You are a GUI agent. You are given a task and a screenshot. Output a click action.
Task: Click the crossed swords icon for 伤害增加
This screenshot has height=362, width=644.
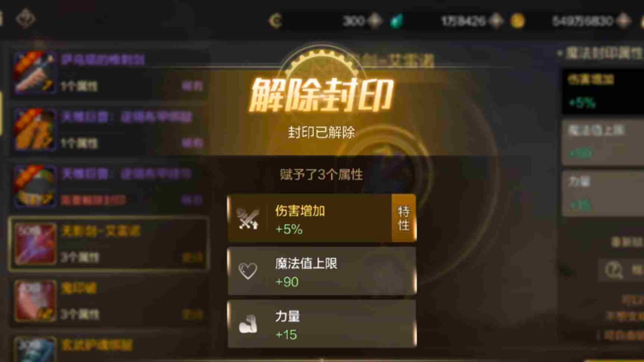coord(248,220)
